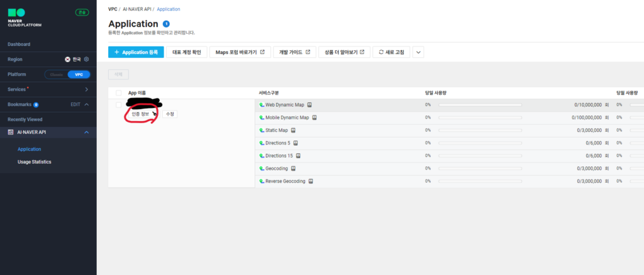Click the Directions 5 0/6,000 value
Viewport: 644px width, 275px height.
point(594,143)
